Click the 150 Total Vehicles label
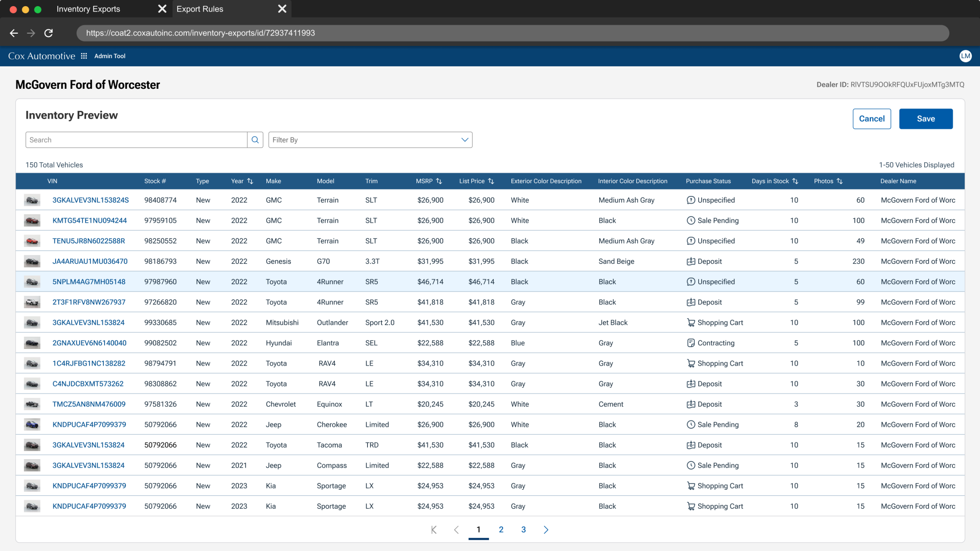 [x=54, y=165]
